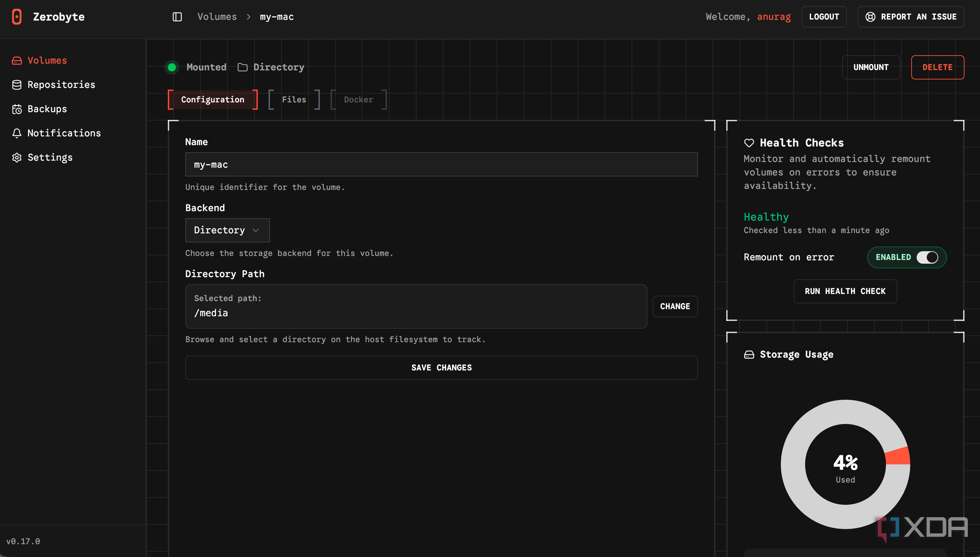This screenshot has height=557, width=980.
Task: Click the folder icon beside Directory
Action: (x=242, y=67)
